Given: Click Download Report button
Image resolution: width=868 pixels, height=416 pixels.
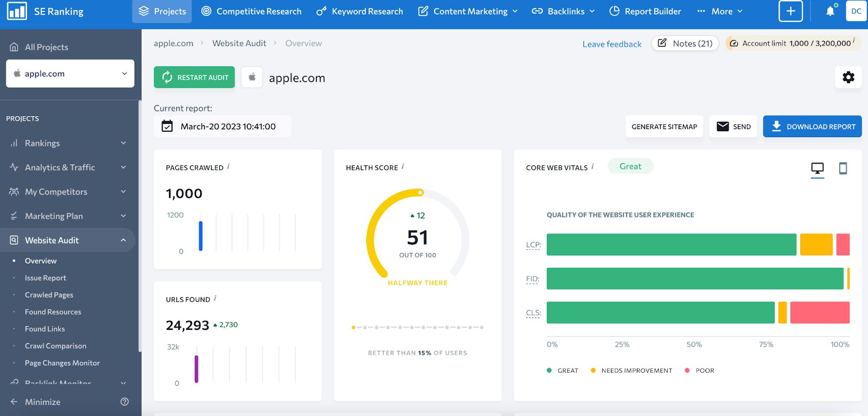Looking at the screenshot, I should click(812, 126).
